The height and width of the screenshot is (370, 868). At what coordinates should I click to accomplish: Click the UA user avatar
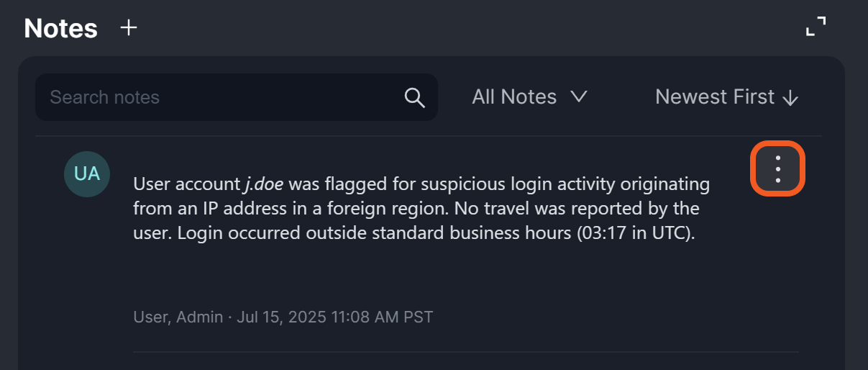[87, 173]
